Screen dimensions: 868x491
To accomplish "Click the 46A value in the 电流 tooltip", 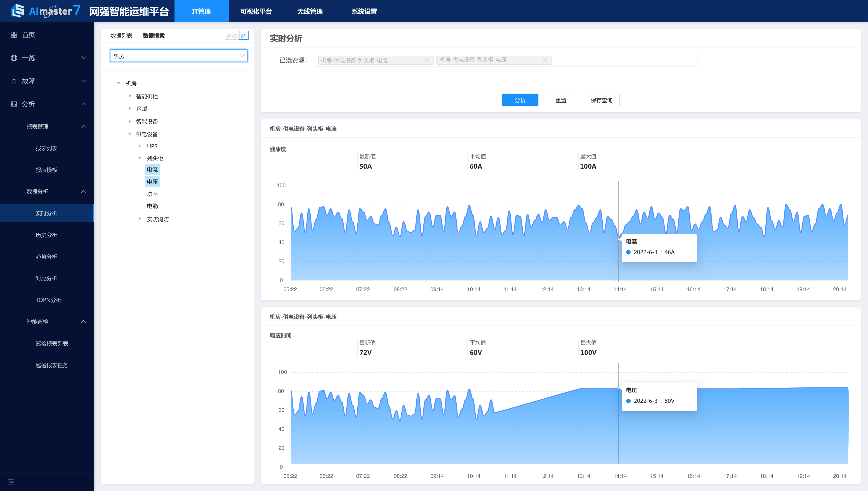I will point(669,252).
